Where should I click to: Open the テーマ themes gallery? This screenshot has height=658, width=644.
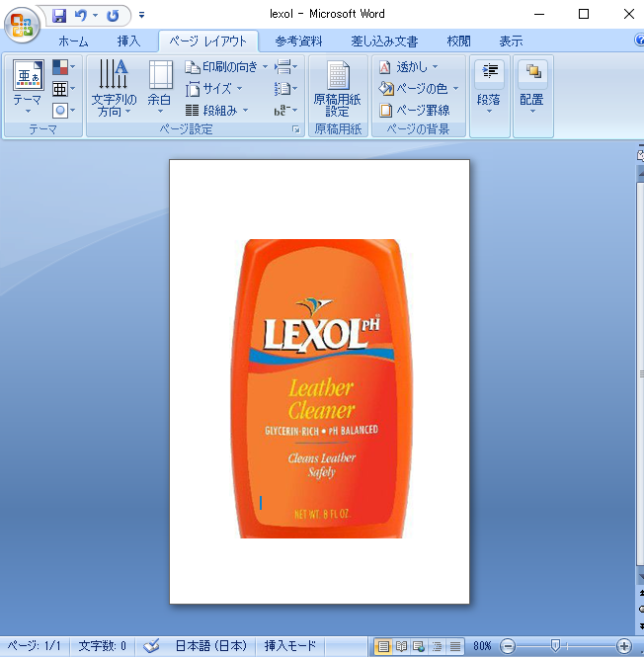28,87
